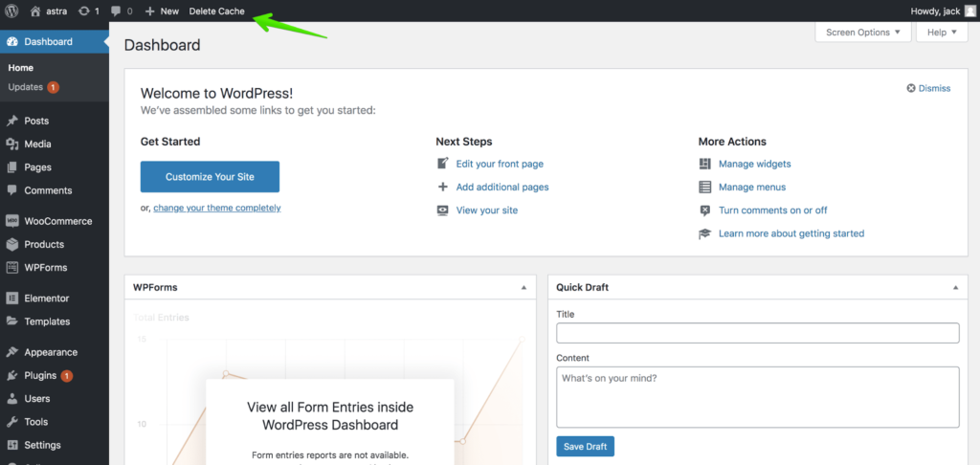The width and height of the screenshot is (980, 465).
Task: Open the Updates submenu item
Action: pos(26,87)
